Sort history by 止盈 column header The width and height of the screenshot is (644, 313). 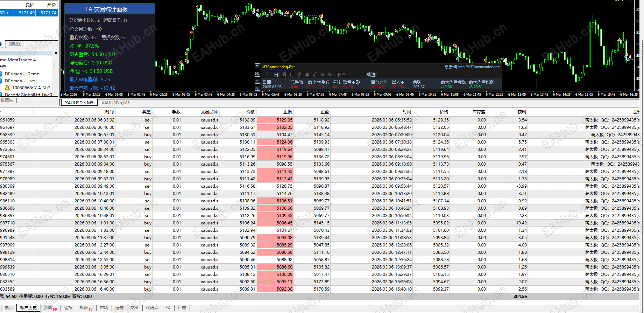click(312, 112)
